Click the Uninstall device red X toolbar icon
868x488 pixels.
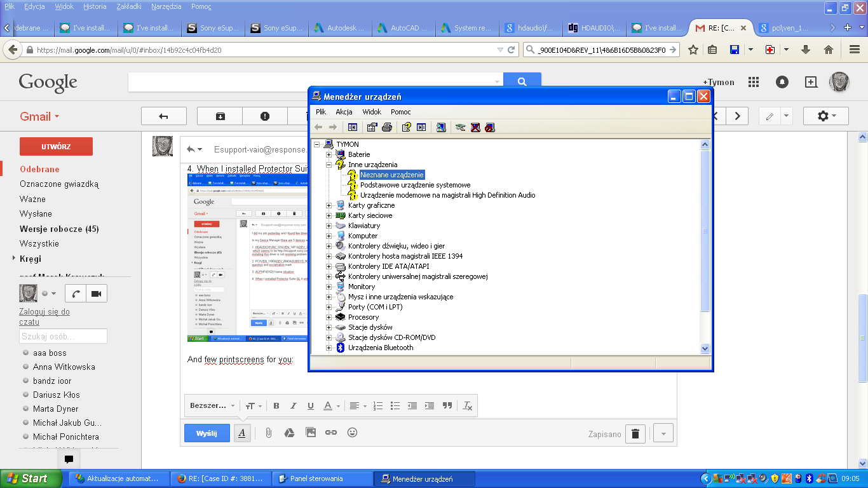tap(475, 127)
